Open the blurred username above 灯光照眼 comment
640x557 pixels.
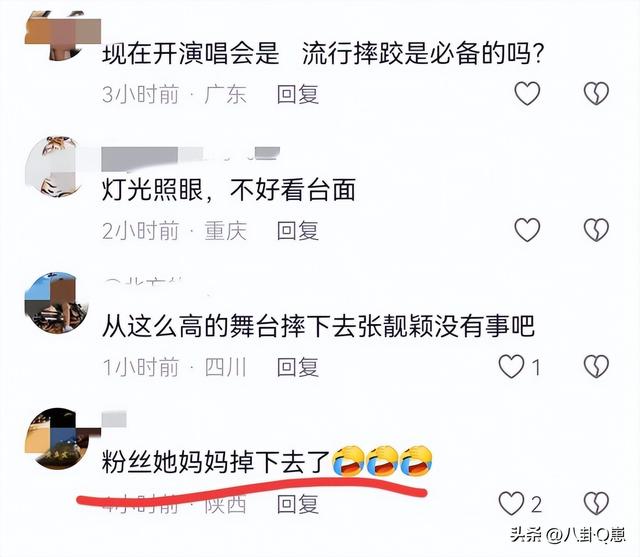pyautogui.click(x=190, y=158)
